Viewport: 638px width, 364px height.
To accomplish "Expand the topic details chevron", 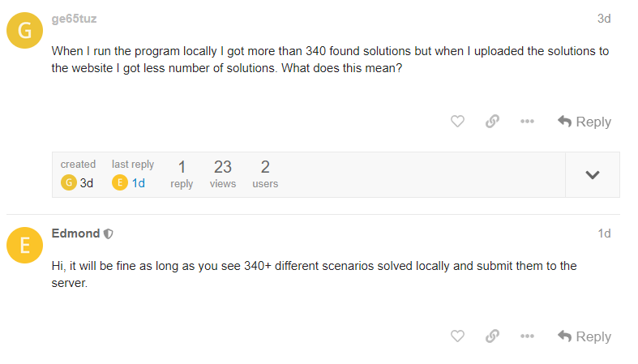I will click(593, 174).
